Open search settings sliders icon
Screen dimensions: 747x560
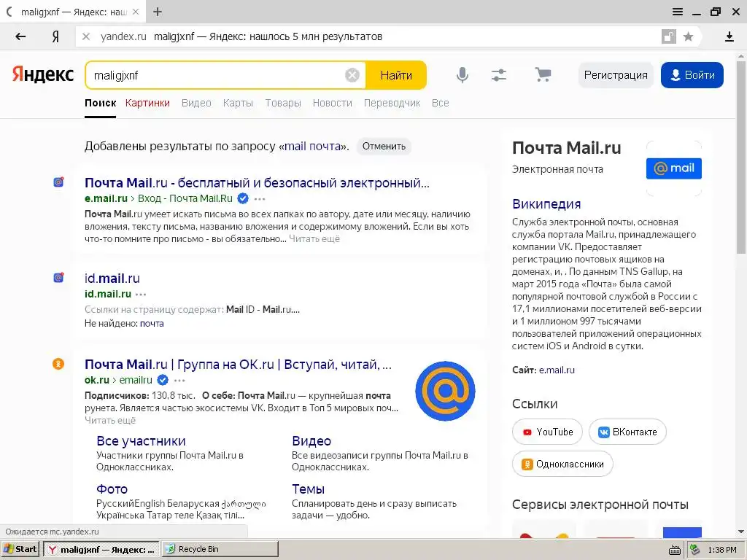[499, 75]
